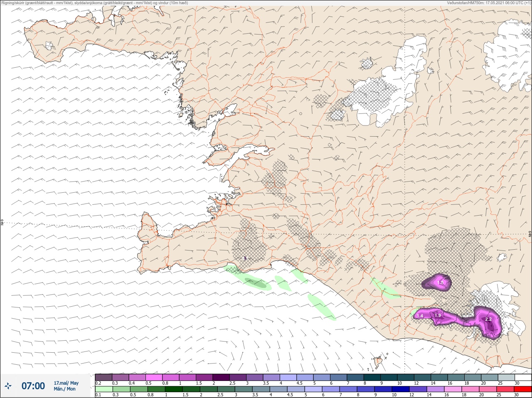Click the '64N' latitude label at left map edge
This screenshot has height=398, width=532.
[x=2, y=223]
